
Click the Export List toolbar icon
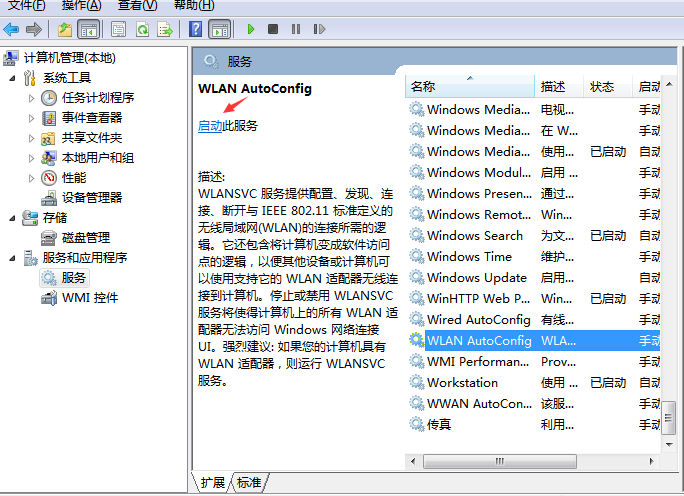(165, 30)
